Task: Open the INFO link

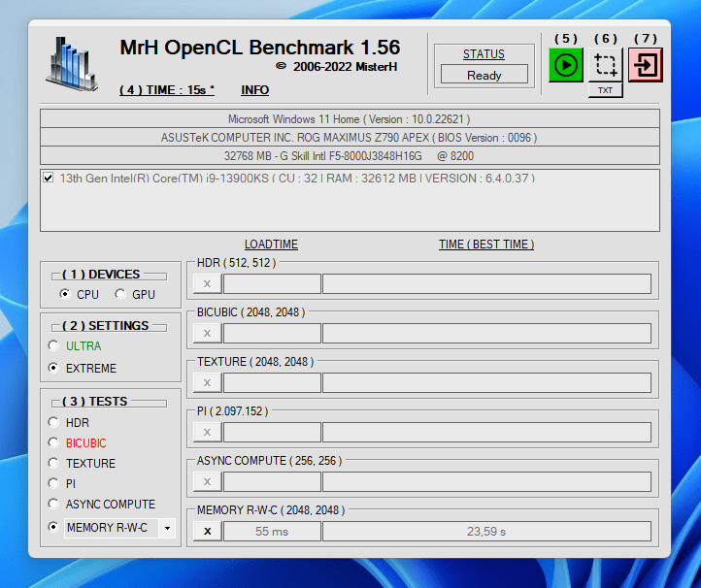Action: [254, 90]
